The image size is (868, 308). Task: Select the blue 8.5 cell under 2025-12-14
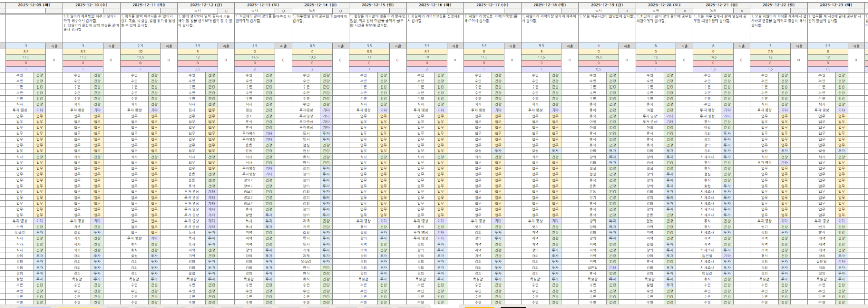point(312,46)
